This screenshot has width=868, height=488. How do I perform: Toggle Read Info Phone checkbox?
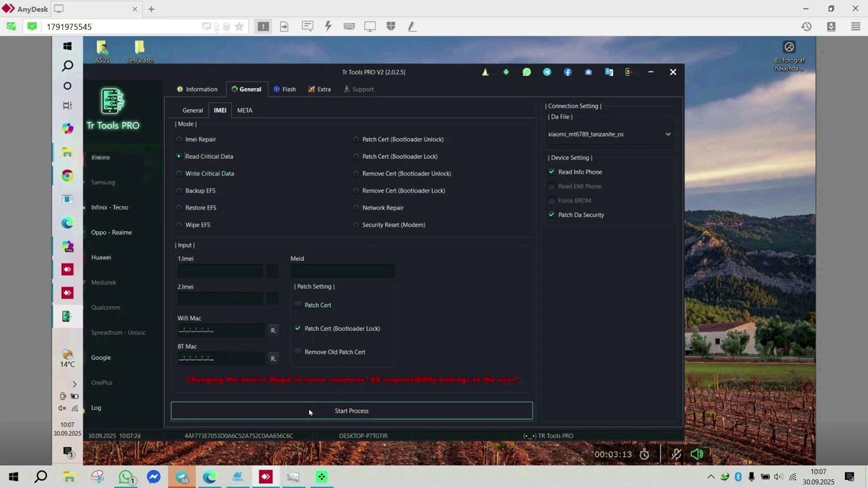[551, 171]
